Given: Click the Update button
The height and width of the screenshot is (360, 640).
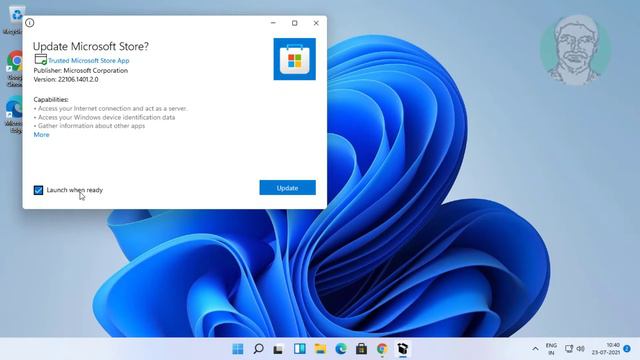Looking at the screenshot, I should (x=287, y=188).
